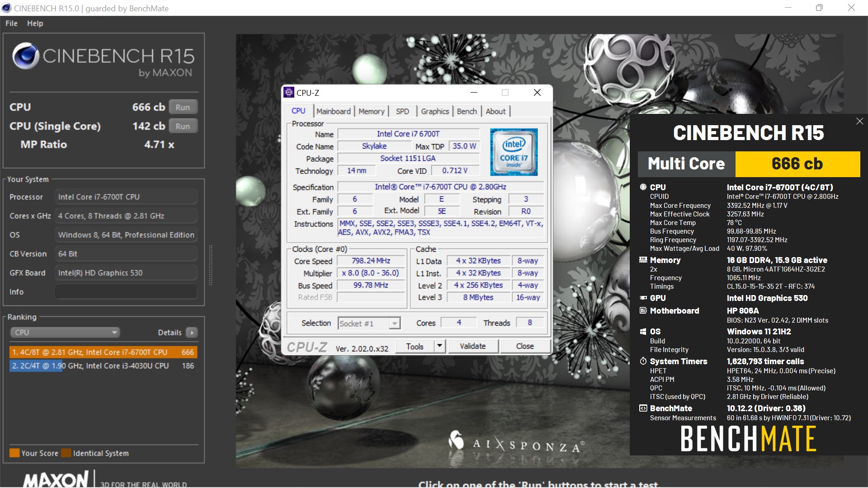Click the Cinebench R15 sphere logo
The image size is (868, 488).
coord(26,56)
